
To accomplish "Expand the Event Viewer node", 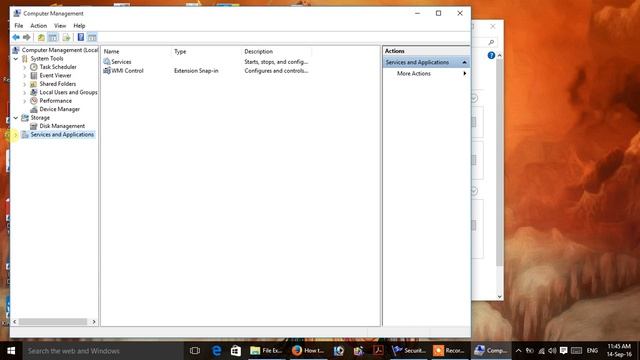I will (25, 76).
